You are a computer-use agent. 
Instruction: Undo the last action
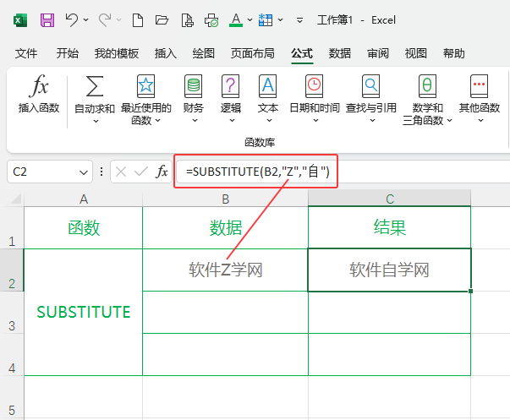pyautogui.click(x=72, y=20)
